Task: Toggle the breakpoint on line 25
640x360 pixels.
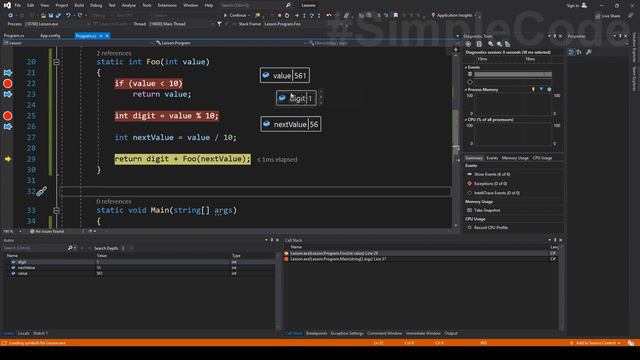Action: pyautogui.click(x=7, y=116)
